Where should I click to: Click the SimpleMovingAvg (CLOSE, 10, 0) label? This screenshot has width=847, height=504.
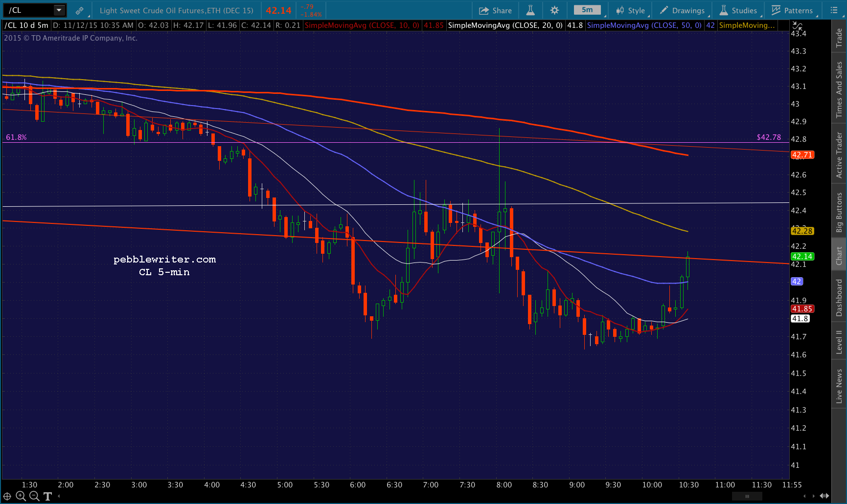[x=362, y=25]
